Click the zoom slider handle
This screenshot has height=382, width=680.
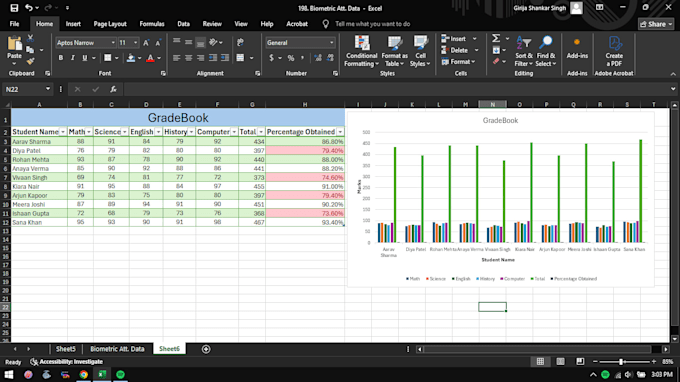621,362
